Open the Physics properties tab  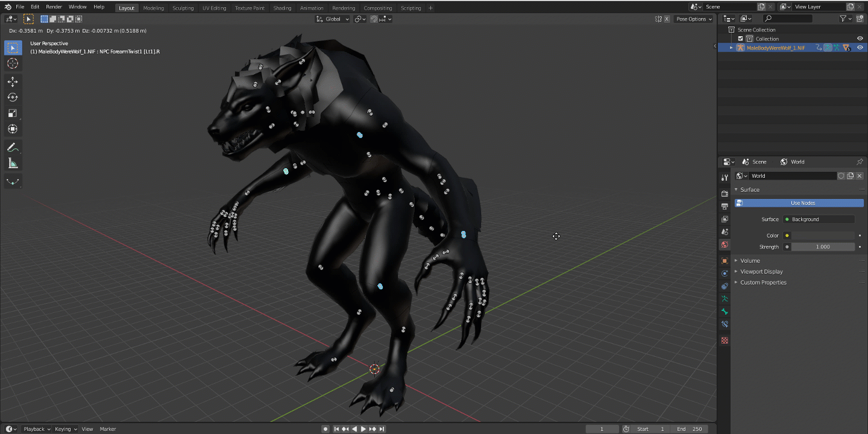(x=725, y=273)
